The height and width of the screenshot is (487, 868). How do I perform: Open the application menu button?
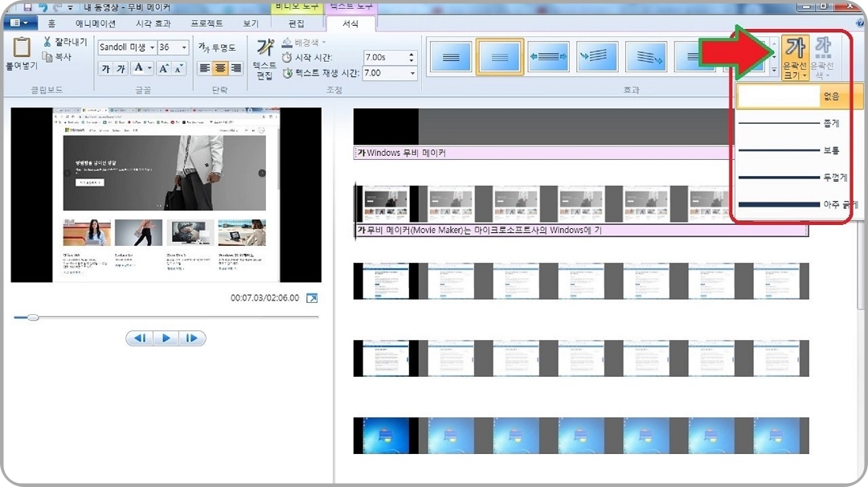pos(20,23)
